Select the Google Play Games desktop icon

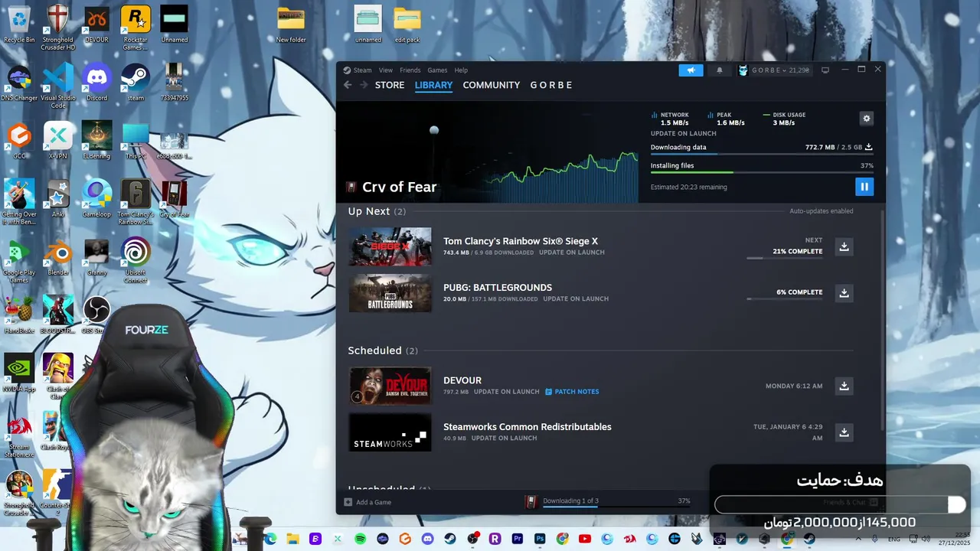[x=19, y=260]
